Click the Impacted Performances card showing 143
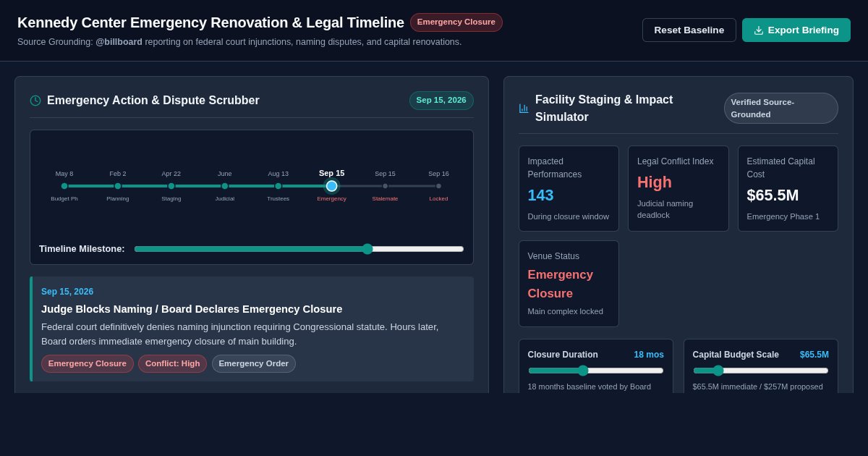 point(569,189)
